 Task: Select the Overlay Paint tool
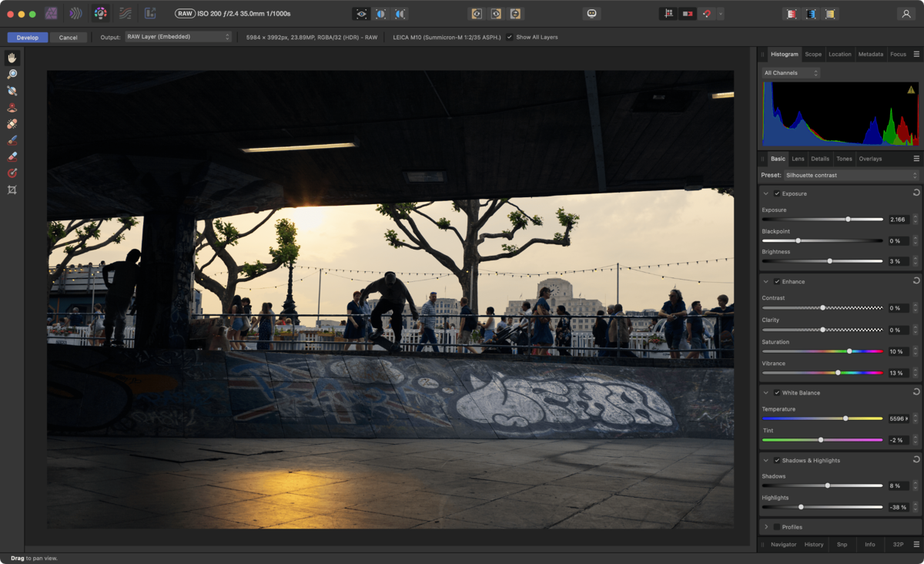[x=12, y=140]
